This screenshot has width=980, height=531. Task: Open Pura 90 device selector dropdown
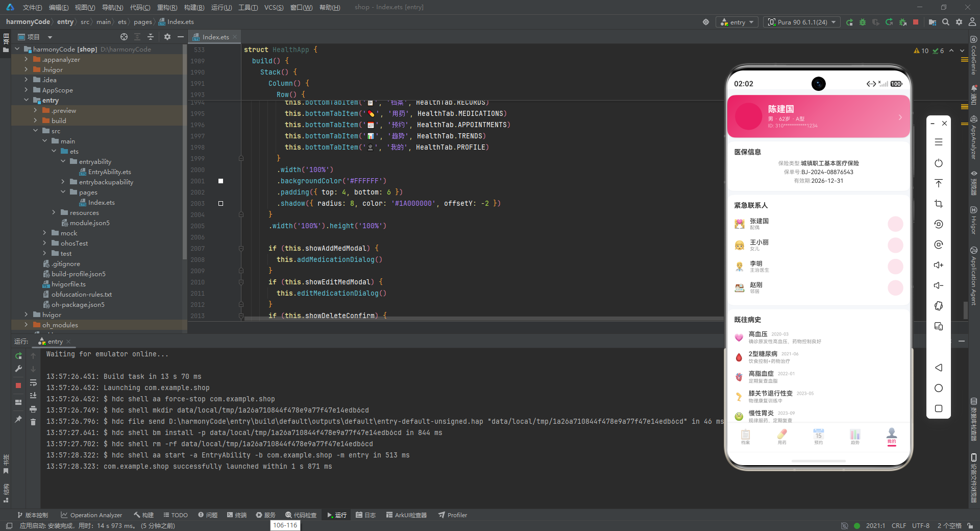(801, 22)
